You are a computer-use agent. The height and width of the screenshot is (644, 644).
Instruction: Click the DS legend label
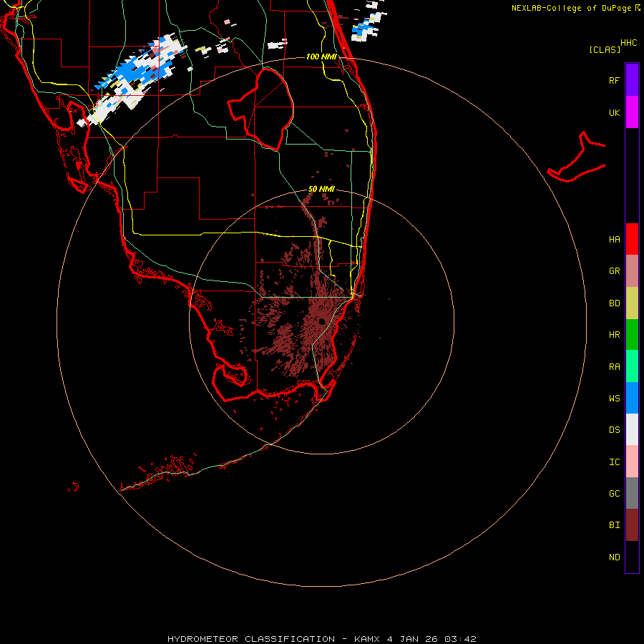click(x=614, y=429)
